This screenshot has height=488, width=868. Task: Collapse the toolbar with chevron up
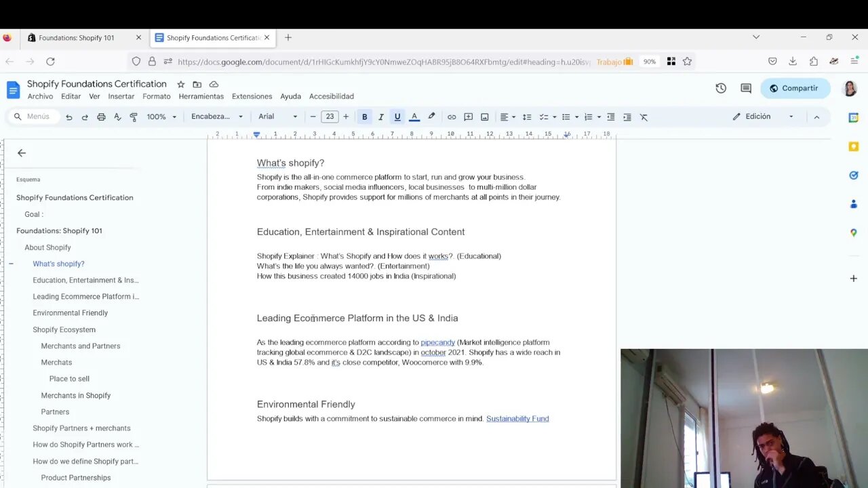[816, 117]
